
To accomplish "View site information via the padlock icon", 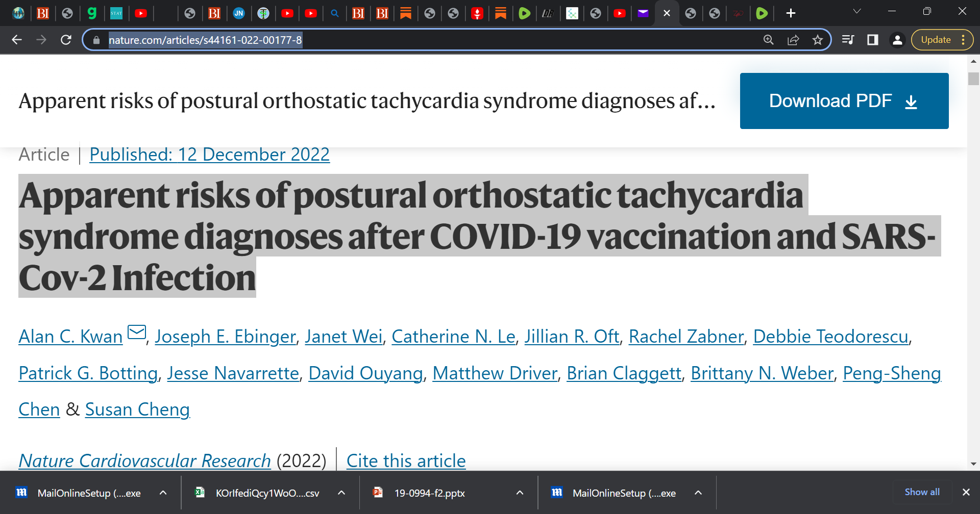I will (96, 39).
